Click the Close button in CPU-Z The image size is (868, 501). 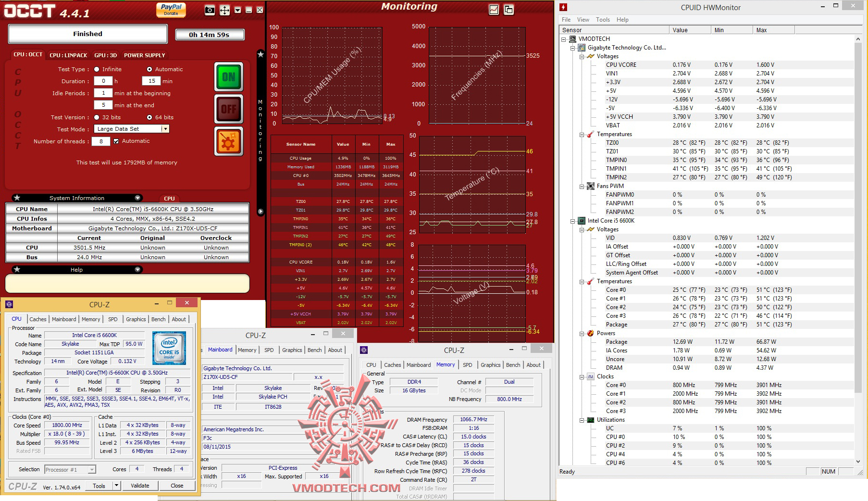177,486
